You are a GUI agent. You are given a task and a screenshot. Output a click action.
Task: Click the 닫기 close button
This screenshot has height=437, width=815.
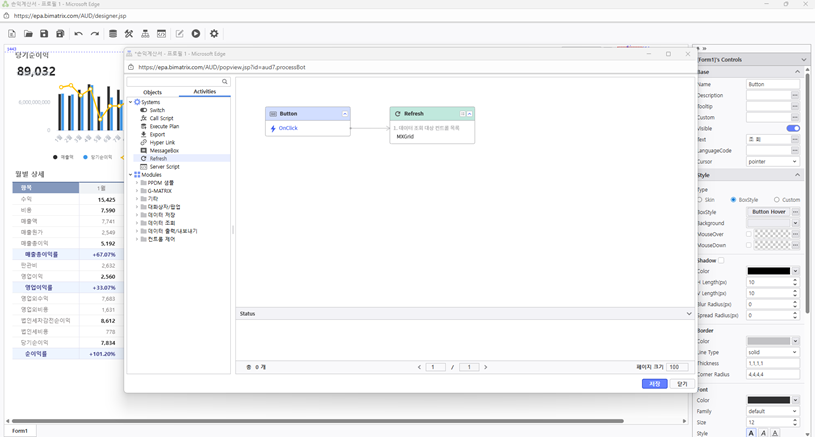681,384
